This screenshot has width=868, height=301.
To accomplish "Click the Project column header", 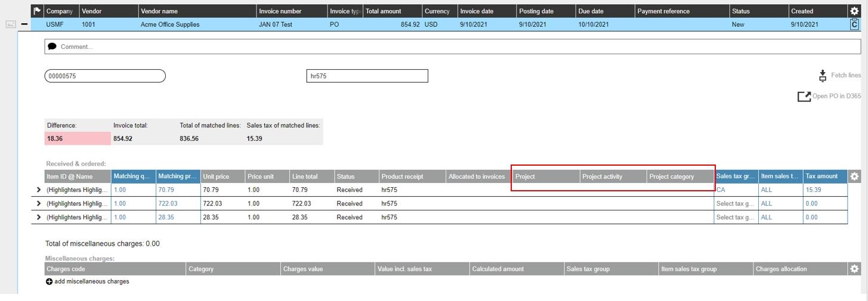I will [546, 176].
